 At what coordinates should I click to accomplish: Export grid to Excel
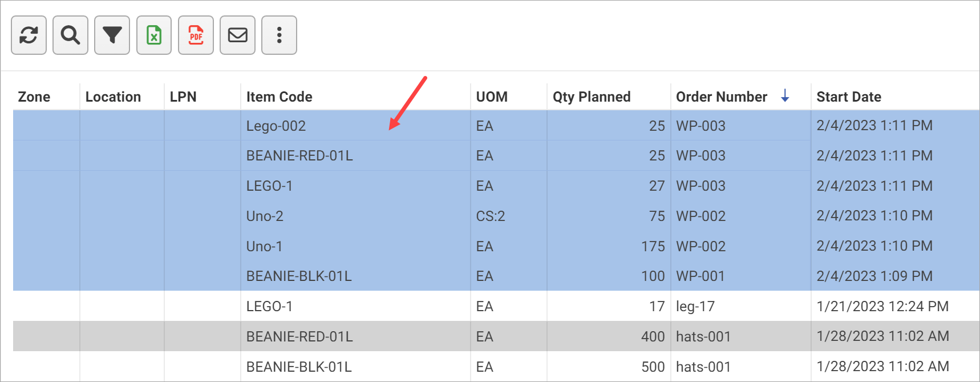tap(154, 35)
